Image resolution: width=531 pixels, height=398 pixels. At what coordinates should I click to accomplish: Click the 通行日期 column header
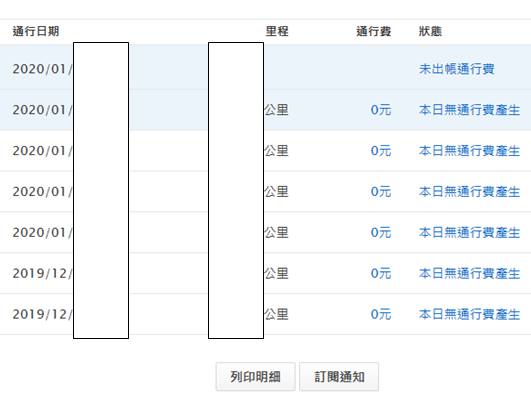click(36, 31)
